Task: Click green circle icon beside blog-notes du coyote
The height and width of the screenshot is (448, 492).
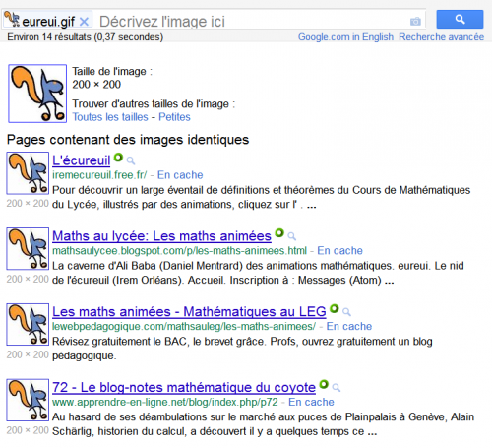Action: tap(324, 384)
